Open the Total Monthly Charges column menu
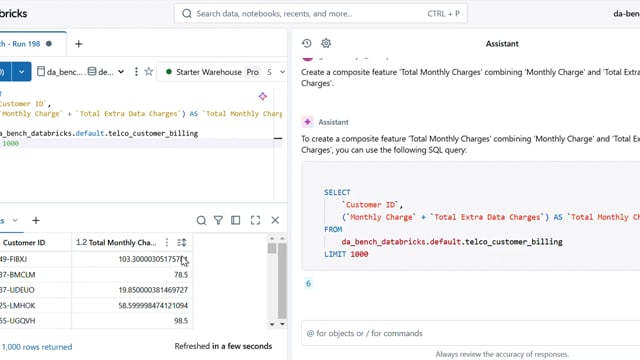This screenshot has height=360, width=640. [167, 242]
